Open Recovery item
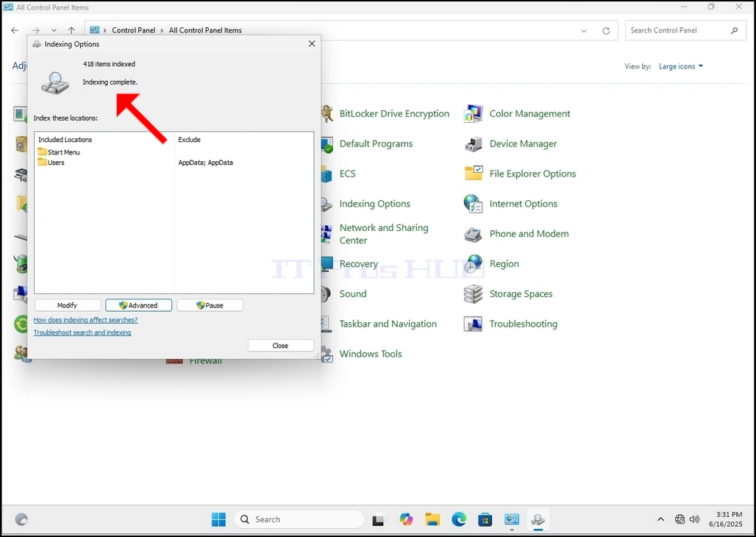756x537 pixels. pos(358,264)
